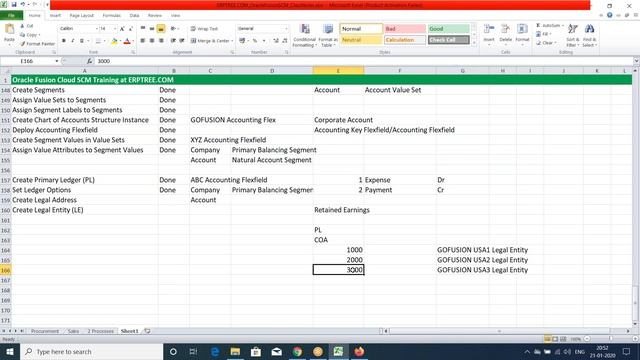Image resolution: width=640 pixels, height=360 pixels.
Task: Click the Clear button in Editing group
Action: pyautogui.click(x=546, y=43)
